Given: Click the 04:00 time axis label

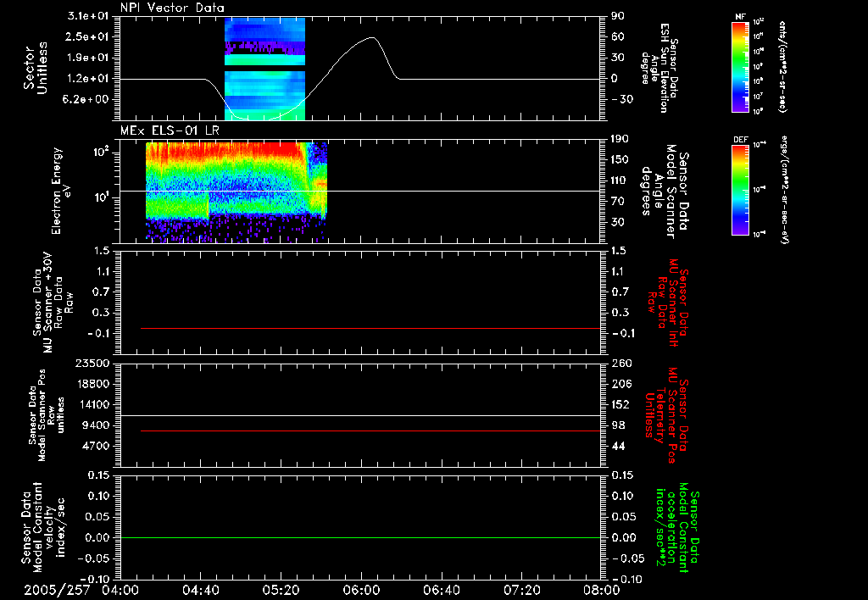Looking at the screenshot, I should click(120, 590).
